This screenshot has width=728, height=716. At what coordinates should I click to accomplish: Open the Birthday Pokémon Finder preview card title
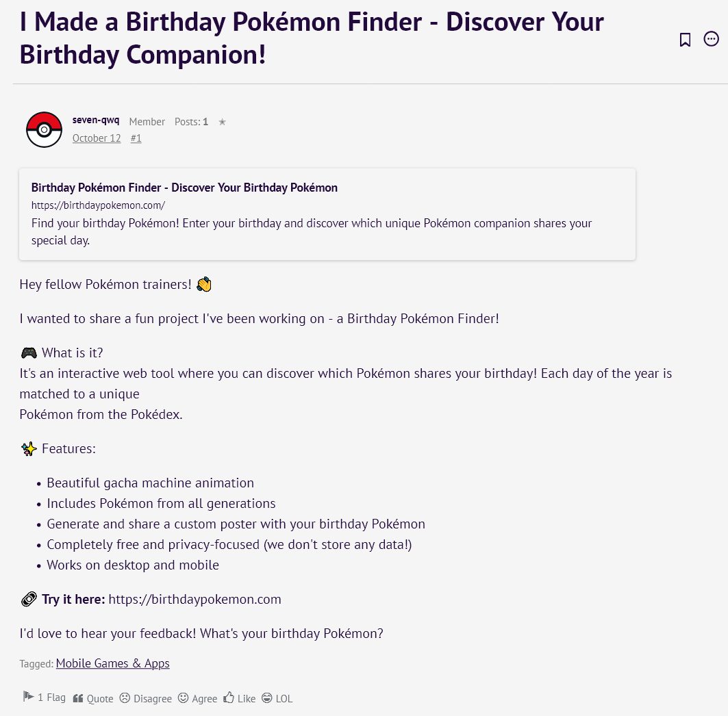pos(184,188)
